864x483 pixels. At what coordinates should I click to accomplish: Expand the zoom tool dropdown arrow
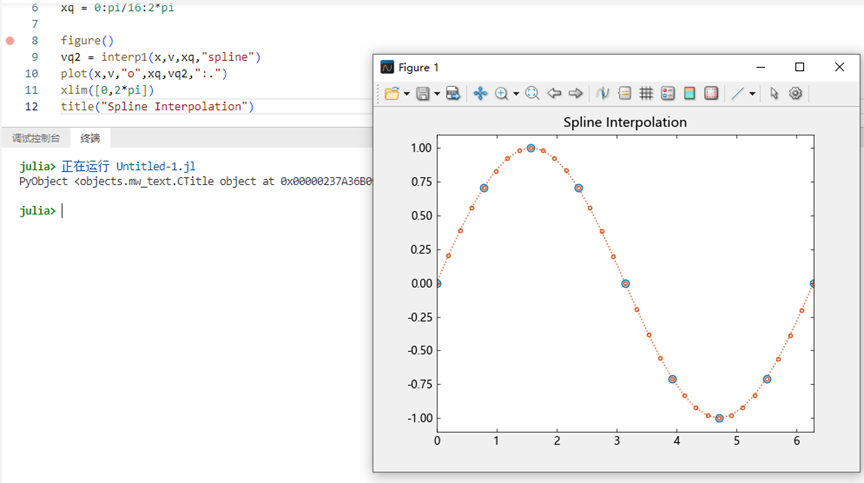(516, 94)
